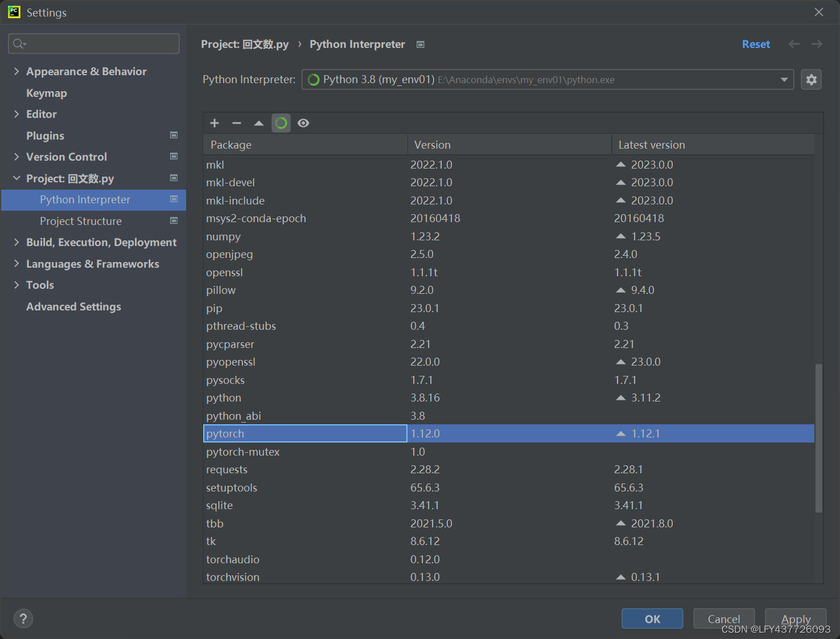The height and width of the screenshot is (639, 840).
Task: Click the forward navigation arrow
Action: point(817,44)
